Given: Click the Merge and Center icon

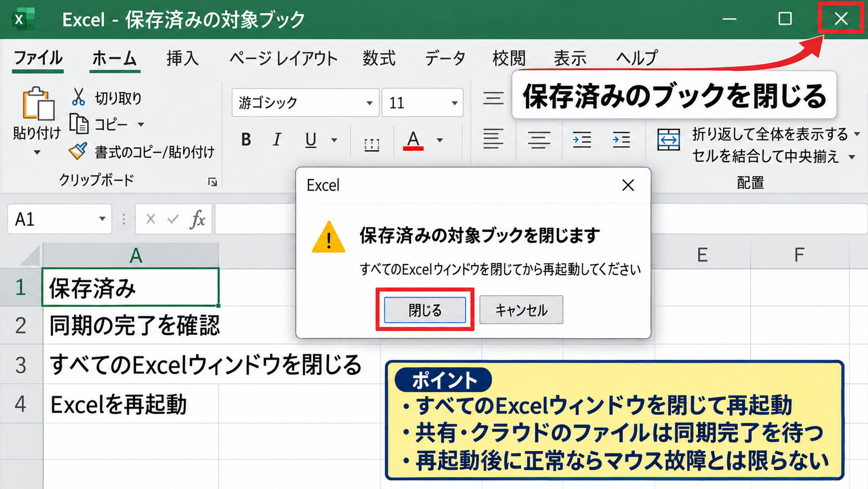Looking at the screenshot, I should tap(669, 140).
